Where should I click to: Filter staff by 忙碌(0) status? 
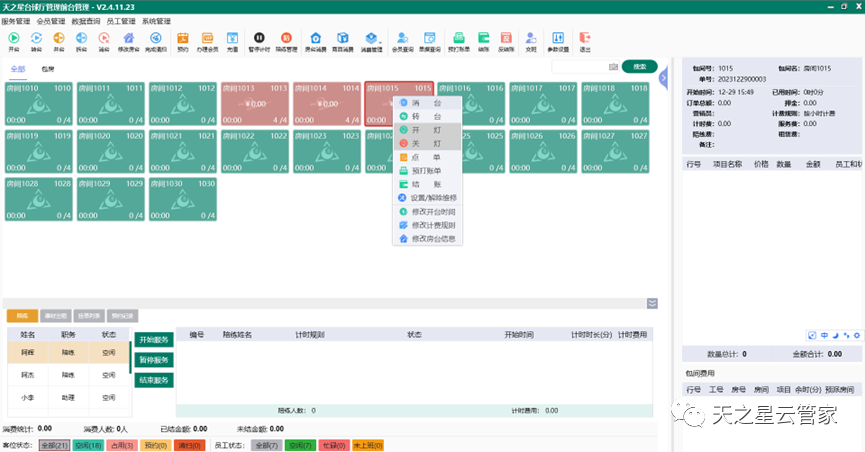tap(328, 445)
